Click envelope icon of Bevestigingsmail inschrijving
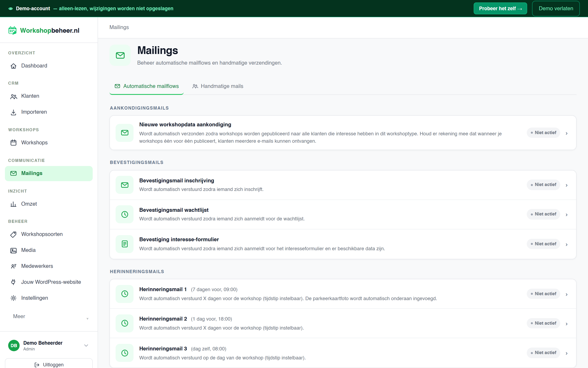588x368 pixels. pos(125,185)
